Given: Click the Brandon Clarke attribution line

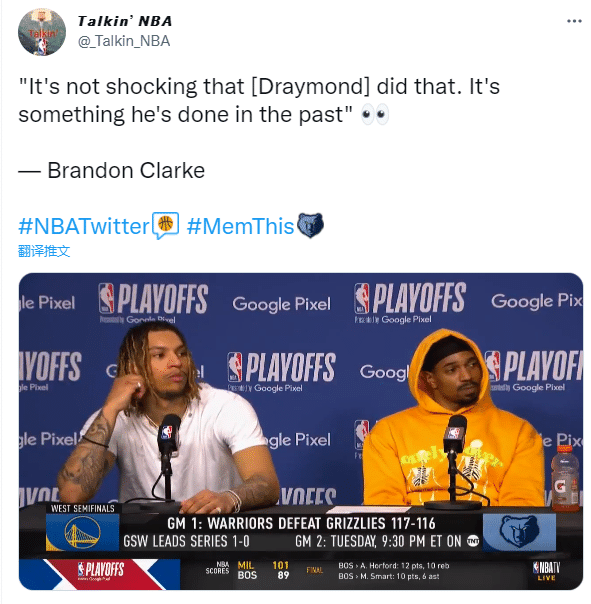Looking at the screenshot, I should (111, 170).
